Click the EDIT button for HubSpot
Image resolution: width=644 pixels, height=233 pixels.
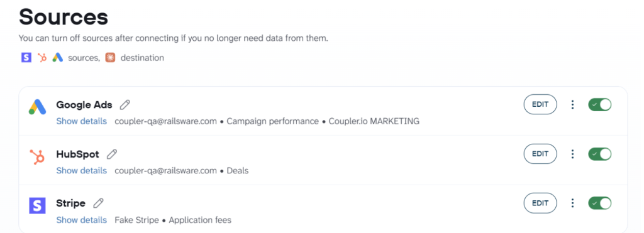tap(540, 154)
